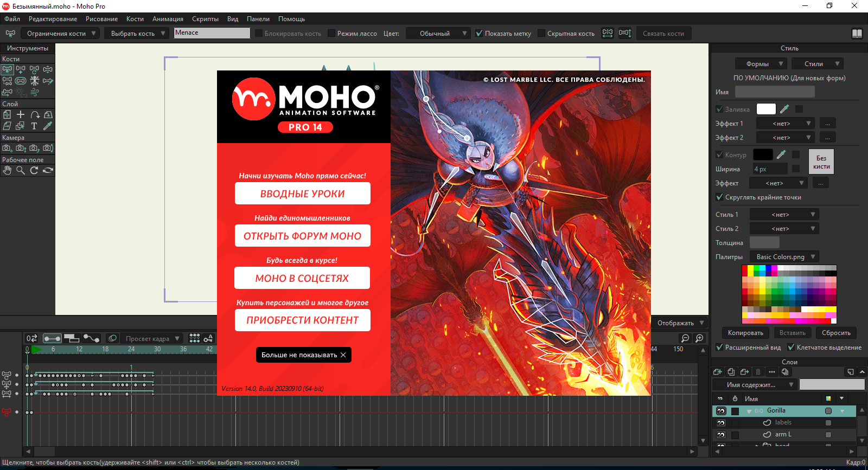Hide the Gorilla layer visibility eye
Viewport: 868px width, 470px height.
coord(721,411)
